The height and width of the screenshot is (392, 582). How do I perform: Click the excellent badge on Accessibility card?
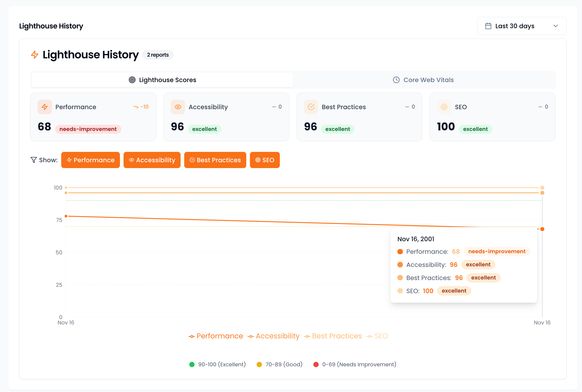tap(205, 129)
